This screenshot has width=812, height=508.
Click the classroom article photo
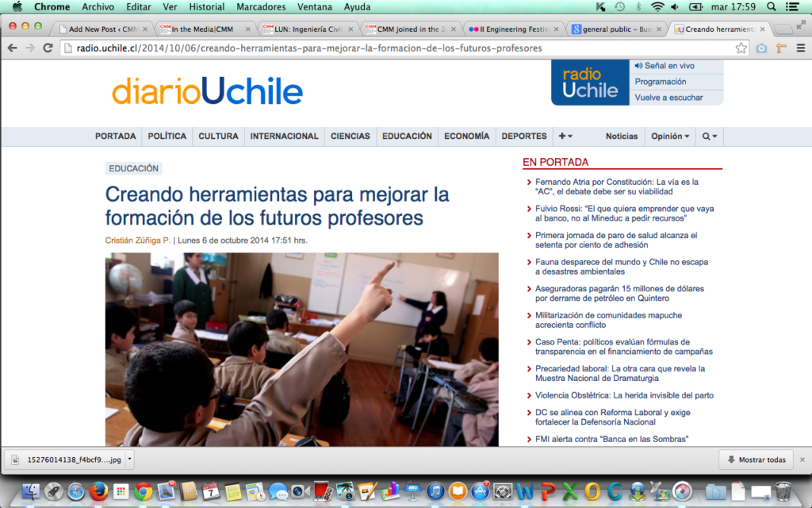click(301, 349)
